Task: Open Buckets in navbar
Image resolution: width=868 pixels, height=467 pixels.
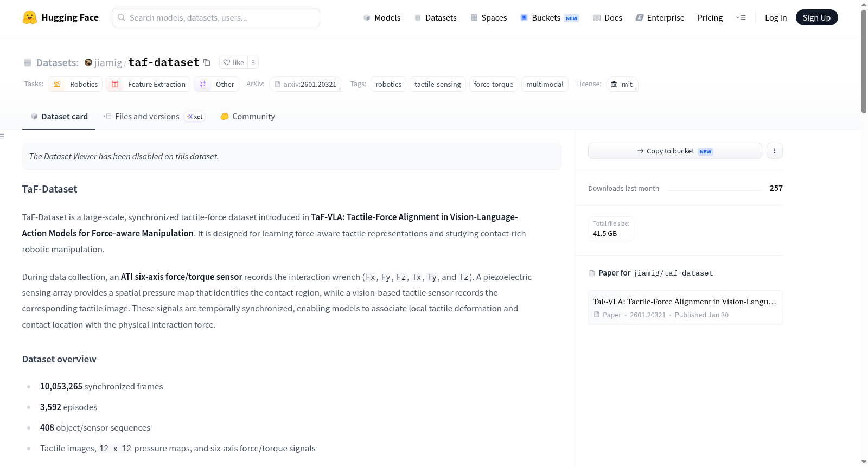Action: tap(550, 17)
